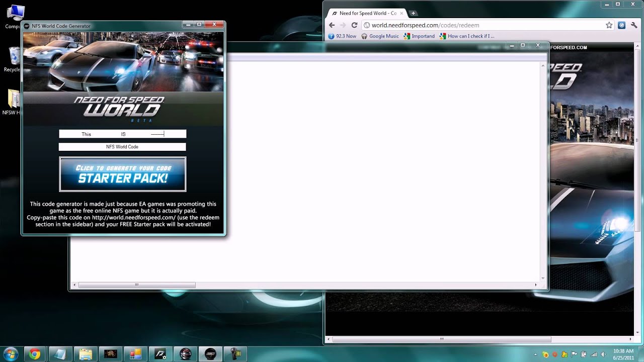The height and width of the screenshot is (362, 644).
Task: Click the NFSW folder on the desktop
Action: point(13,103)
